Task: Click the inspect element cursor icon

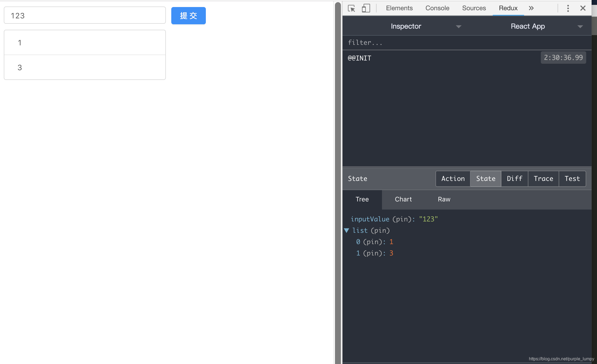Action: click(x=351, y=8)
